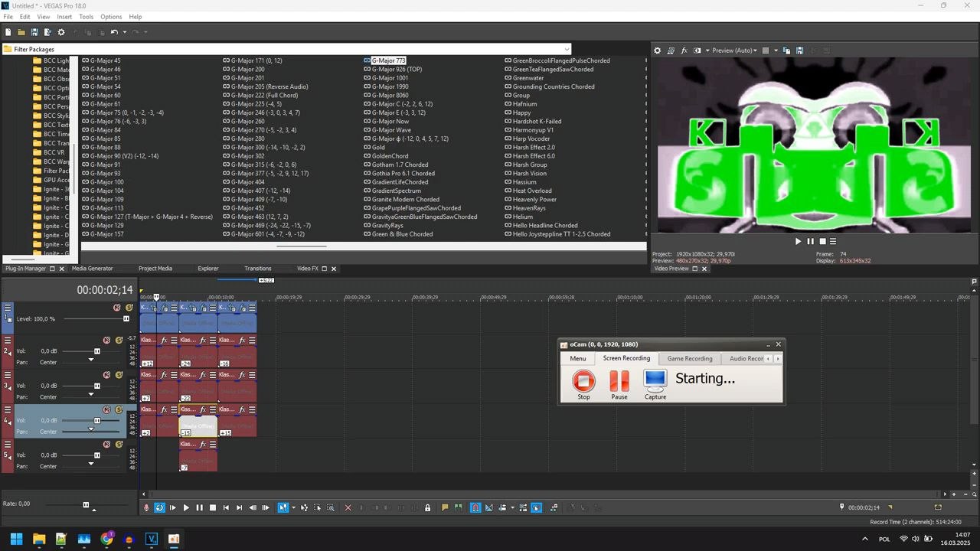
Task: Save project with the floppy disk icon
Action: [34, 32]
